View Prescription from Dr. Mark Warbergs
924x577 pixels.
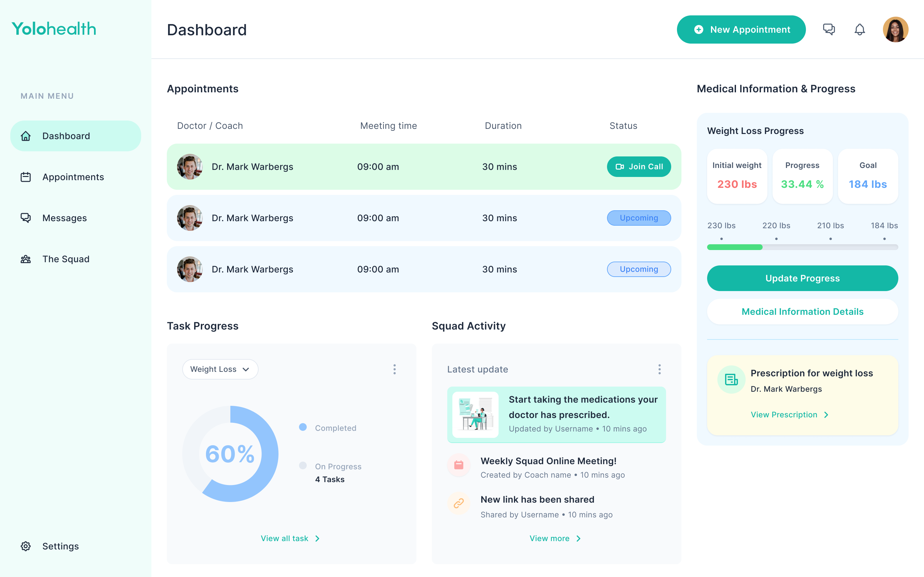[785, 414]
